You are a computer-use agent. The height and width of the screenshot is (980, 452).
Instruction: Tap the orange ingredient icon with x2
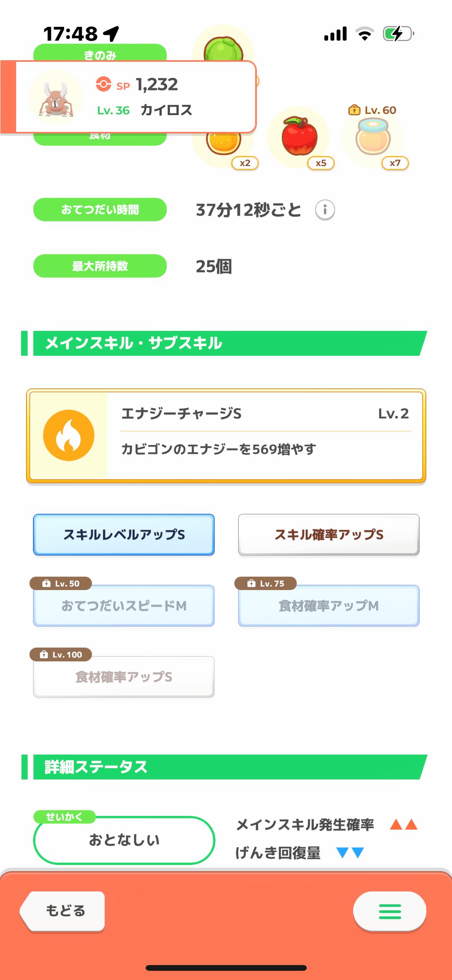coord(224,143)
